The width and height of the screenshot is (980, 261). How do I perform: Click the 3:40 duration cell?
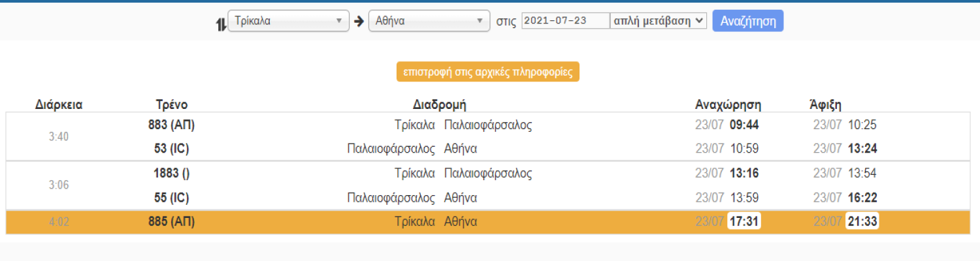pyautogui.click(x=59, y=137)
